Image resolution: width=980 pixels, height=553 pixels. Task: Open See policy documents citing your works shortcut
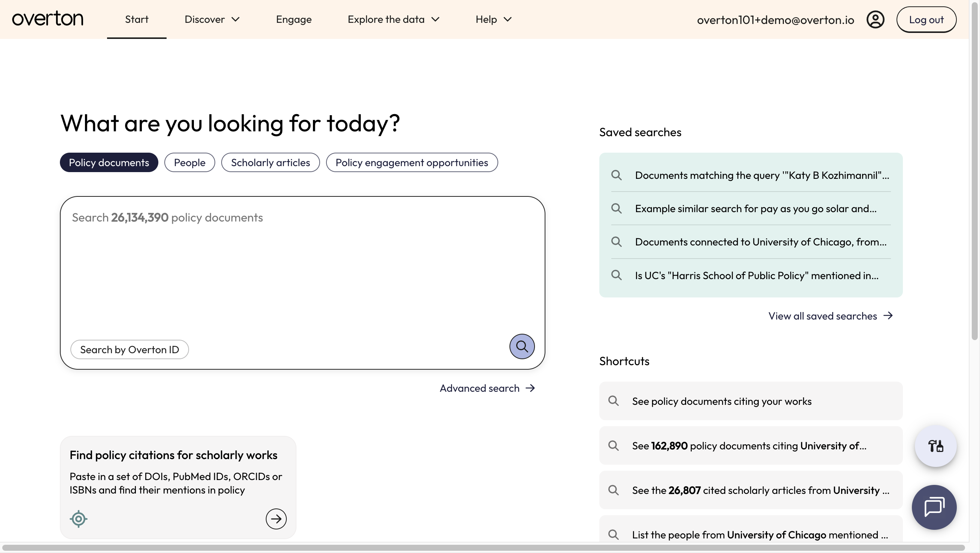click(x=751, y=401)
